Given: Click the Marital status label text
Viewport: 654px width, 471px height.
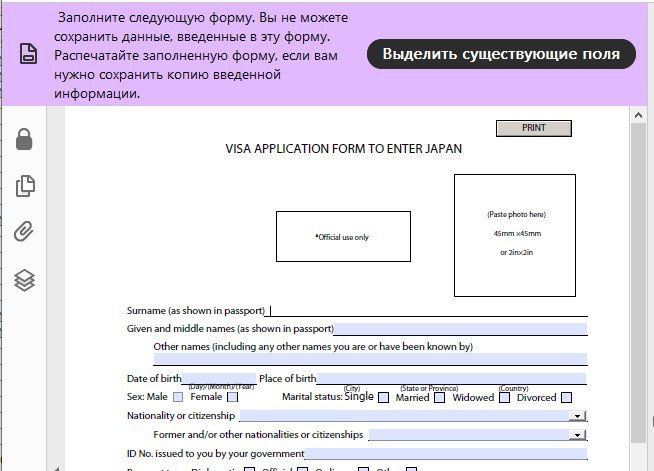Looking at the screenshot, I should tap(312, 397).
